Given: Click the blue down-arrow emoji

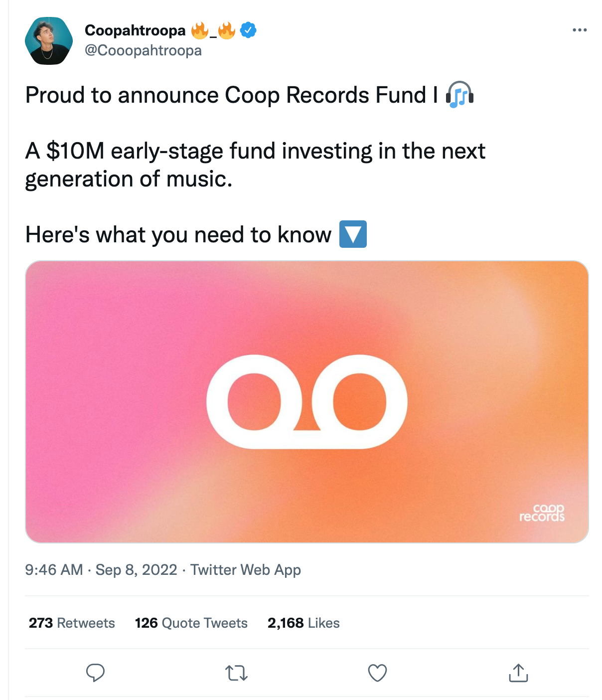Looking at the screenshot, I should click(x=353, y=234).
